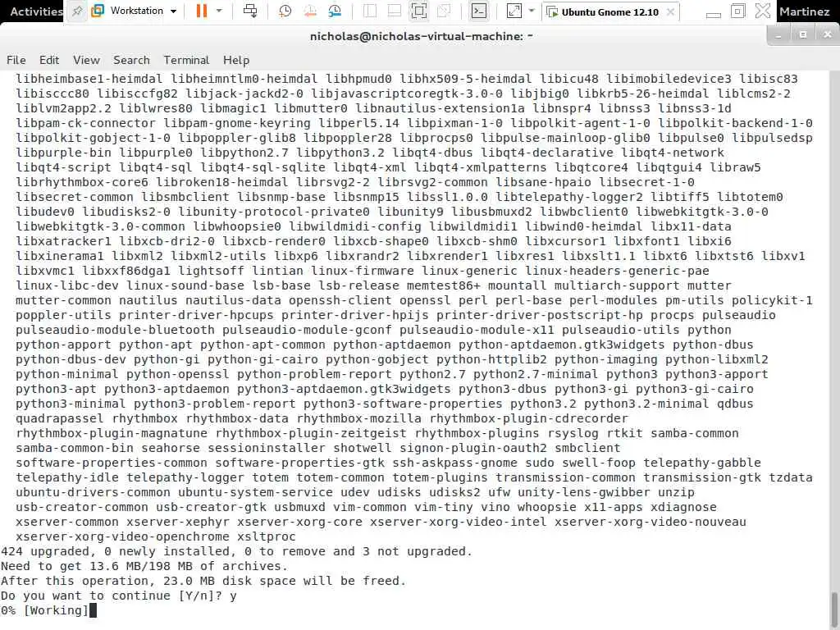
Task: Show or hide the library sidebar
Action: pyautogui.click(x=370, y=11)
